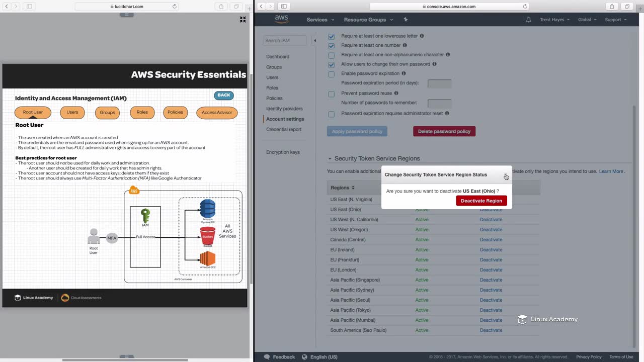Screen dimensions: 644x362
Task: Reload the console.aws.amazon.com page
Action: point(525,7)
